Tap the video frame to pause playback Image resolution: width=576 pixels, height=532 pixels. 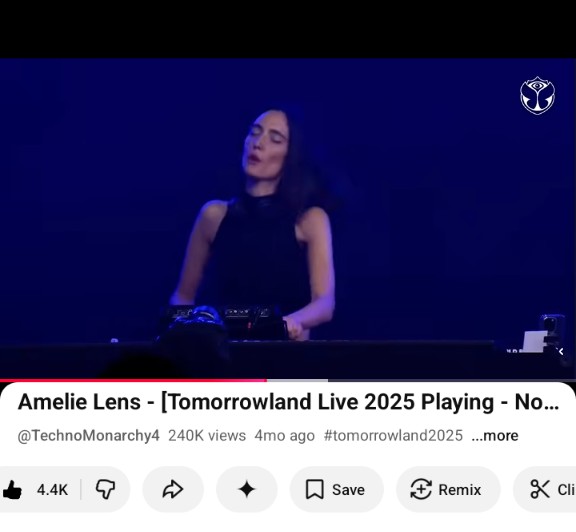288,218
